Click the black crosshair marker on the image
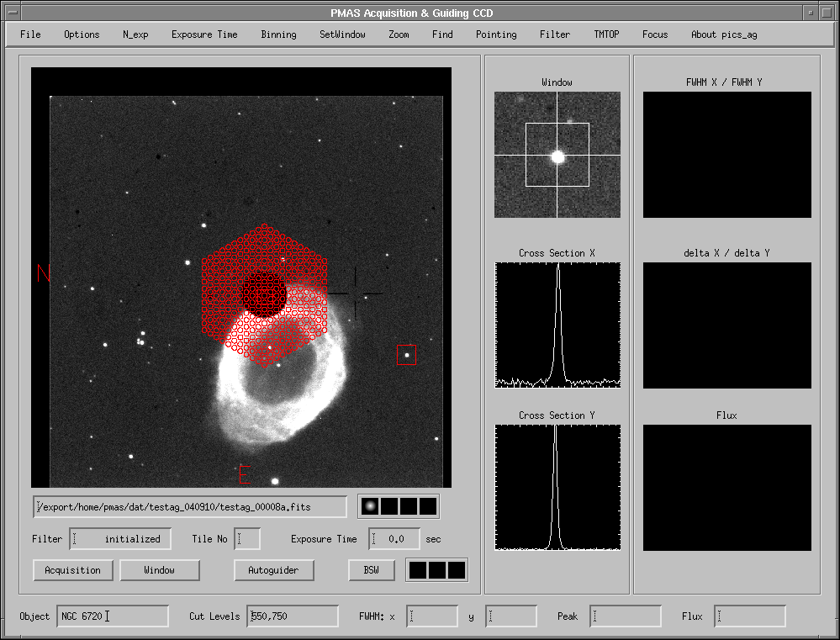Screen dimensions: 840x640 (x=355, y=293)
